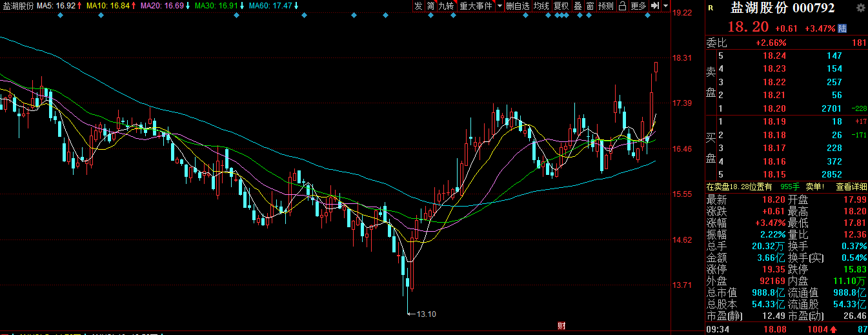The width and height of the screenshot is (868, 335).
Task: Click sell level 4 price 18.23
Action: pos(775,69)
